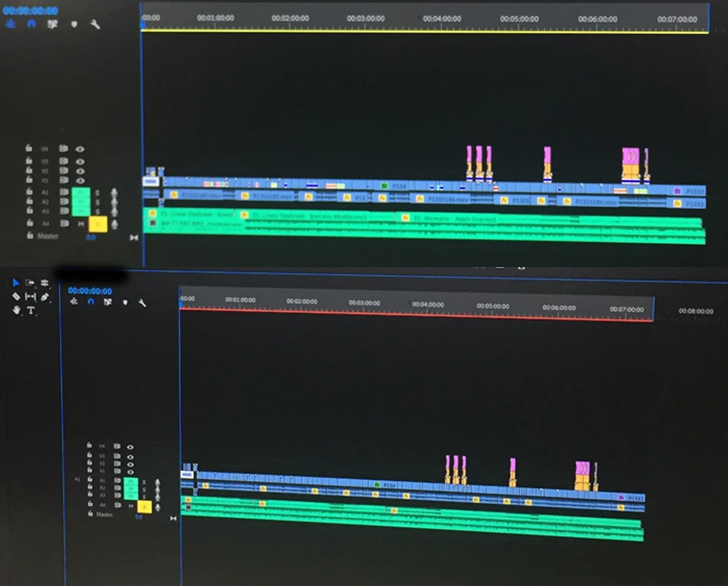This screenshot has width=728, height=586.
Task: Select the Hand tool
Action: (16, 310)
